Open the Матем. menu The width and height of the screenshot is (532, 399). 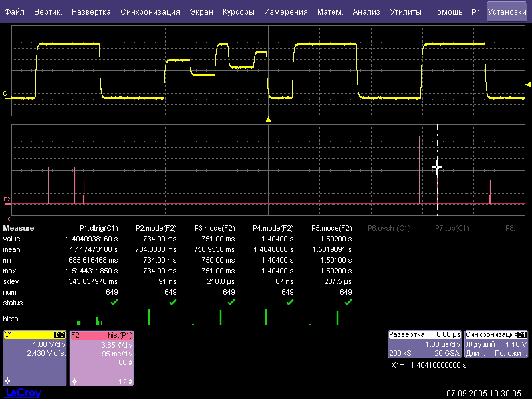point(330,12)
